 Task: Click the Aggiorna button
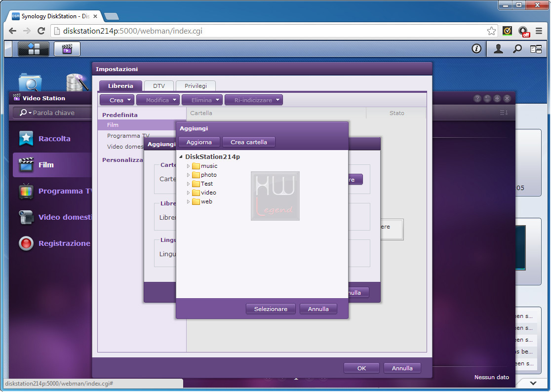pos(199,142)
